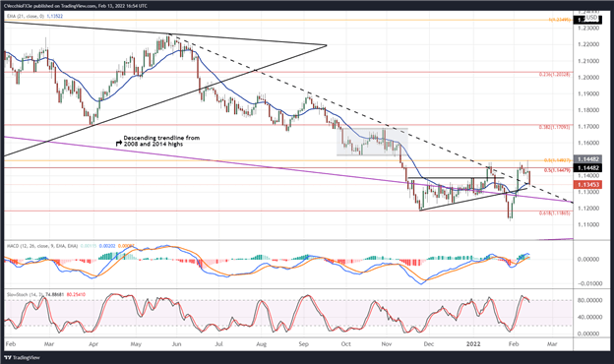Click the black 1.14482 price label

point(586,168)
